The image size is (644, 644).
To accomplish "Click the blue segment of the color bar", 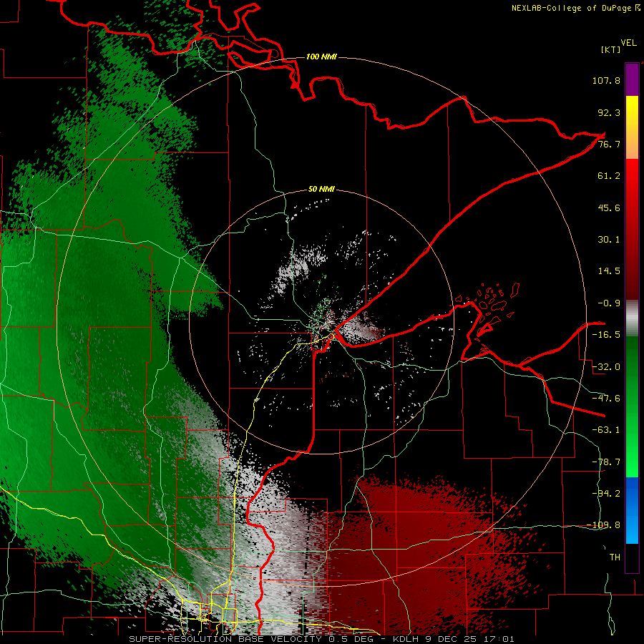I will (x=632, y=510).
